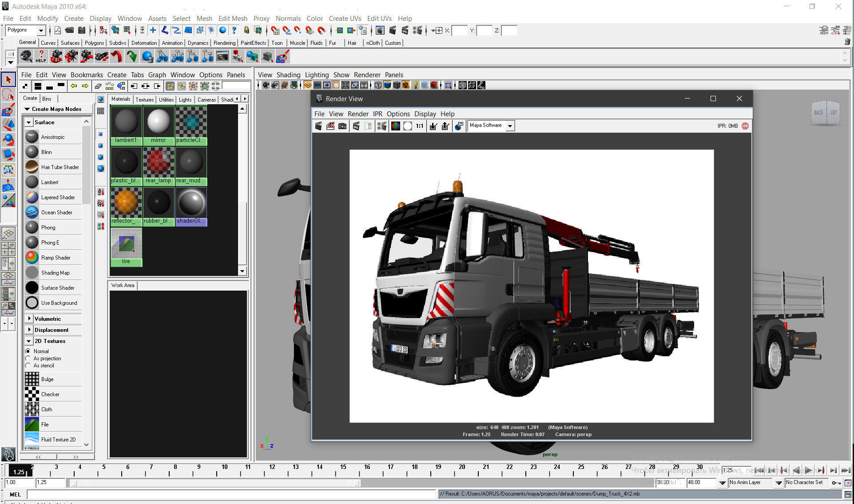854x504 pixels.
Task: Select the rear_lamp material swatch
Action: tap(159, 165)
